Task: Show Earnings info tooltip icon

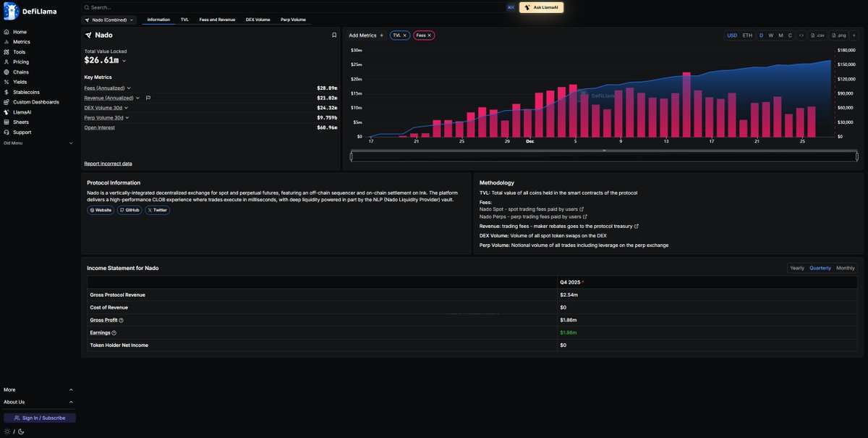Action: click(x=114, y=333)
